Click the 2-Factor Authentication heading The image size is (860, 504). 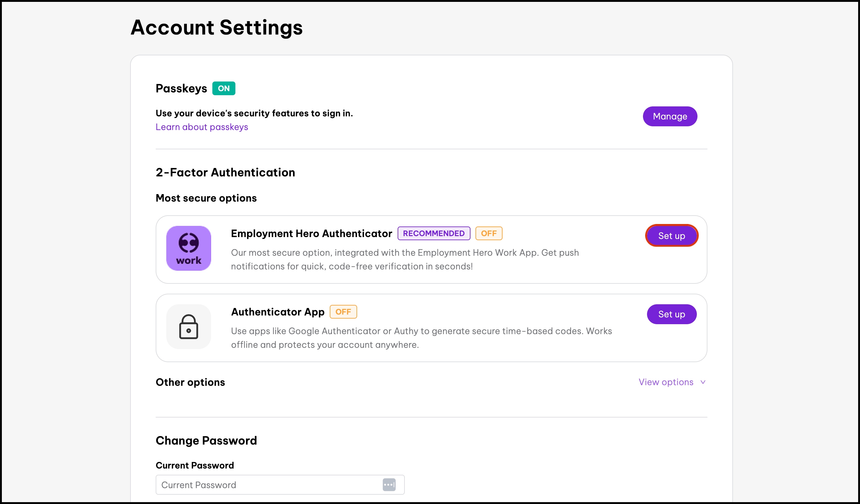point(225,172)
